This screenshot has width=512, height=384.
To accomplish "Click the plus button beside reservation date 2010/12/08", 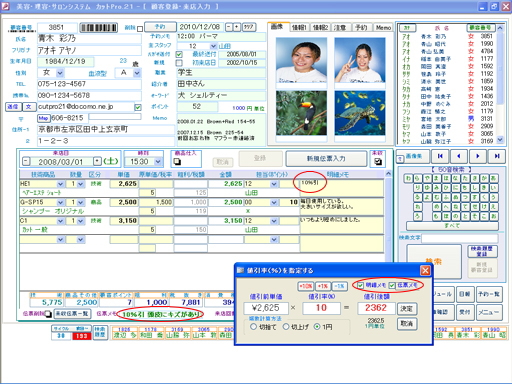I will (x=236, y=27).
